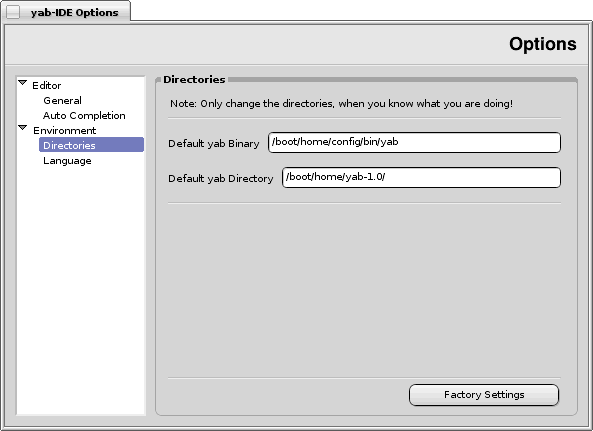Viewport: 593px width, 431px height.
Task: Click the blank area above Factory Settings
Action: [x=364, y=290]
